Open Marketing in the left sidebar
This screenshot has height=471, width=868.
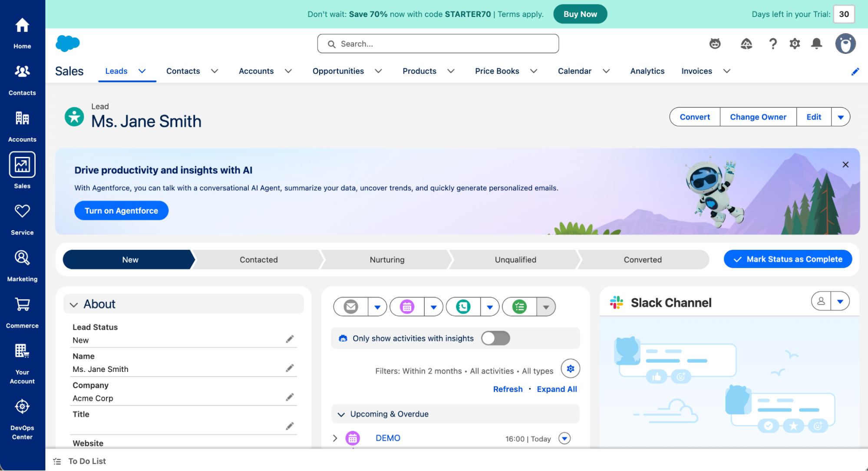click(x=22, y=265)
